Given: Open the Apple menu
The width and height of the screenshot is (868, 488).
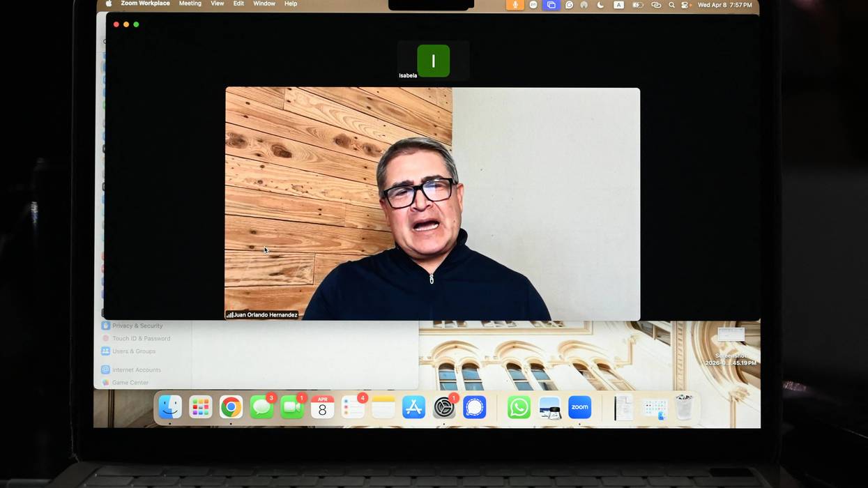Looking at the screenshot, I should [109, 3].
